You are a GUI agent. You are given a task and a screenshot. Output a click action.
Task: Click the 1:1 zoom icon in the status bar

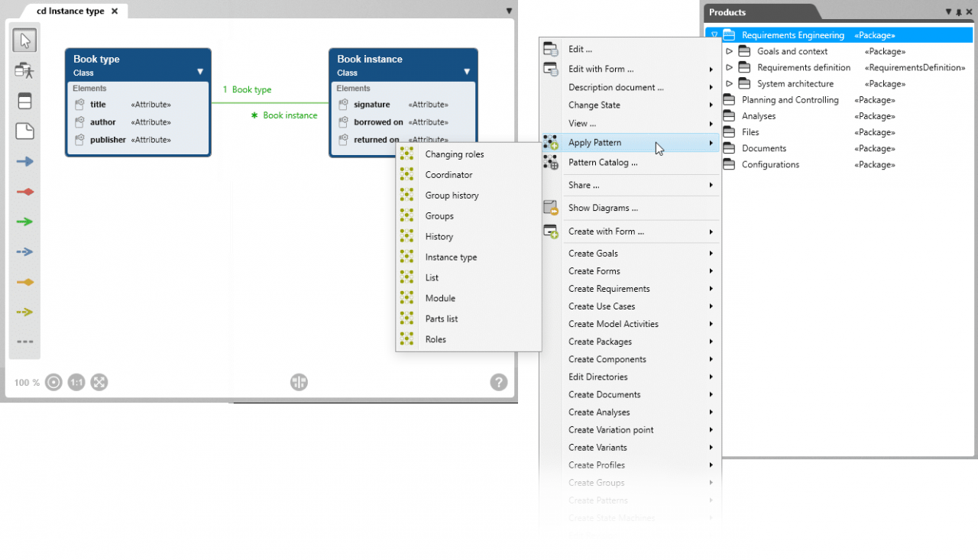coord(76,382)
